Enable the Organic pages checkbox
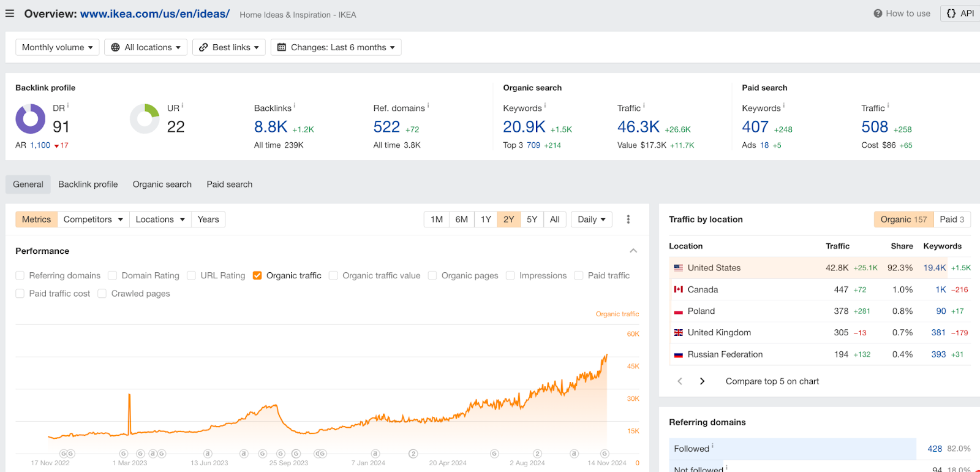The image size is (980, 472). (x=432, y=276)
